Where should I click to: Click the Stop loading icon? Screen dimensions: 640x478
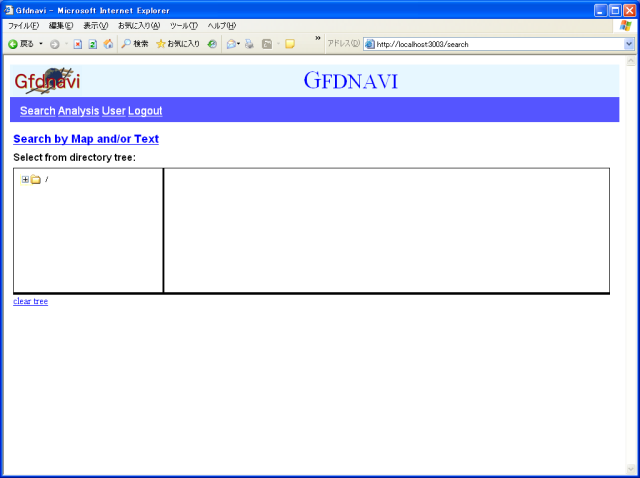[78, 44]
